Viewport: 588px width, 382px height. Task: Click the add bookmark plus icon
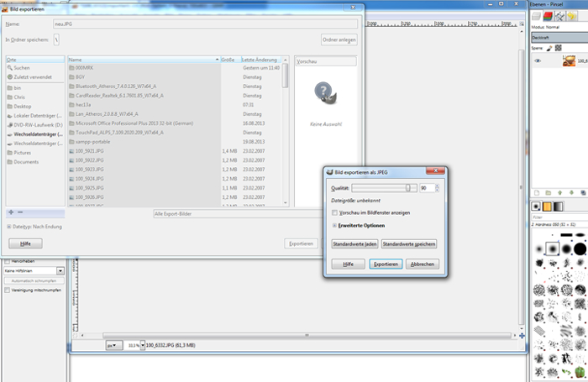pos(9,212)
